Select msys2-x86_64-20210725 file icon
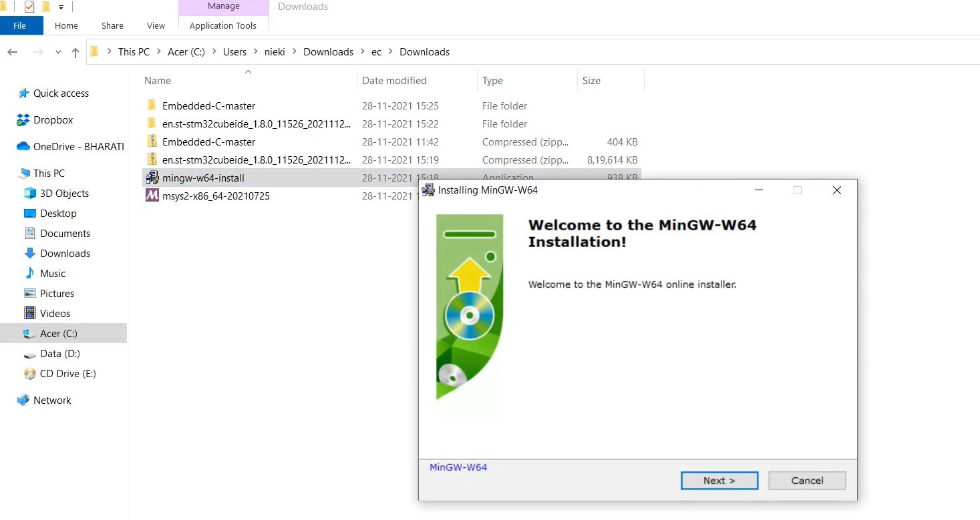Viewport: 980px width, 520px height. (x=152, y=196)
